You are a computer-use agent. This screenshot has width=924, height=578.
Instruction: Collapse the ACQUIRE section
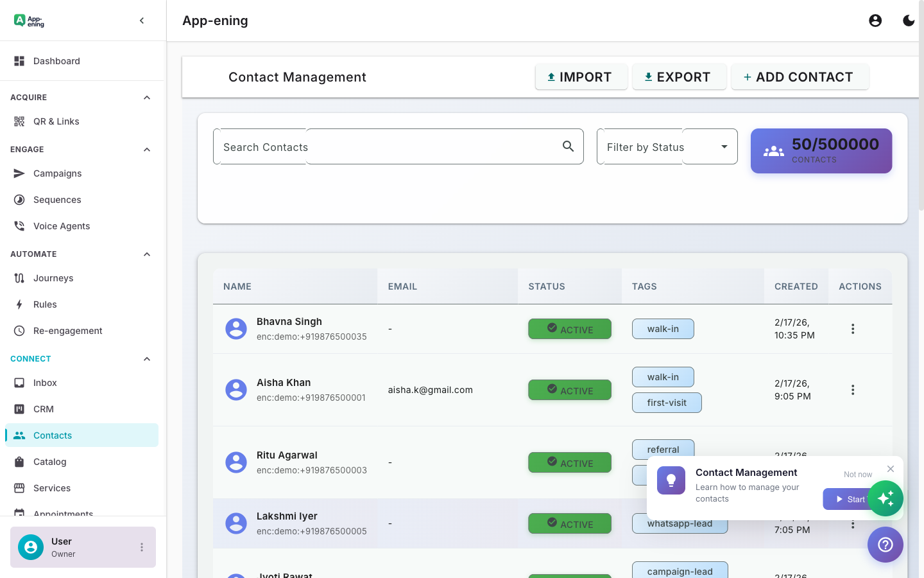146,97
